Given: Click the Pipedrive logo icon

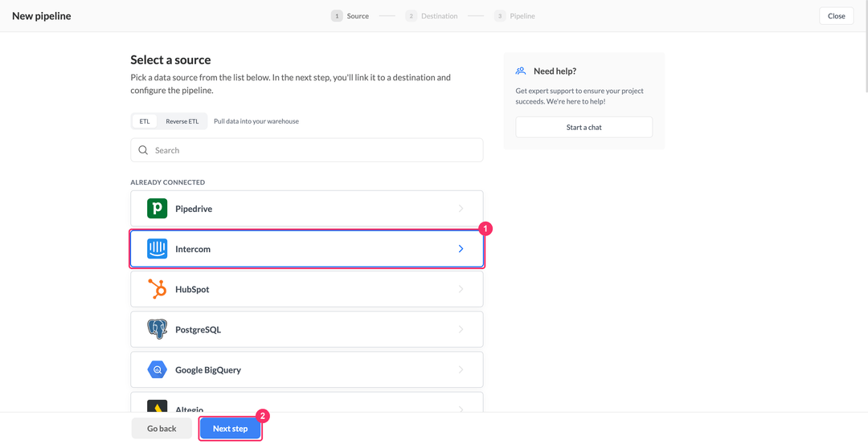Looking at the screenshot, I should pos(158,209).
